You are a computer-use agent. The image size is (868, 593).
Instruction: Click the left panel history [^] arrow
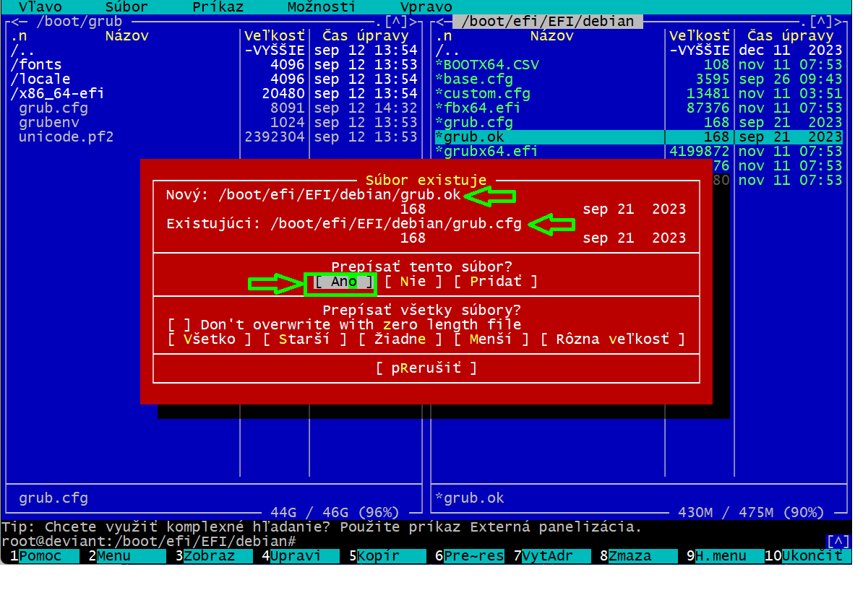pos(396,22)
